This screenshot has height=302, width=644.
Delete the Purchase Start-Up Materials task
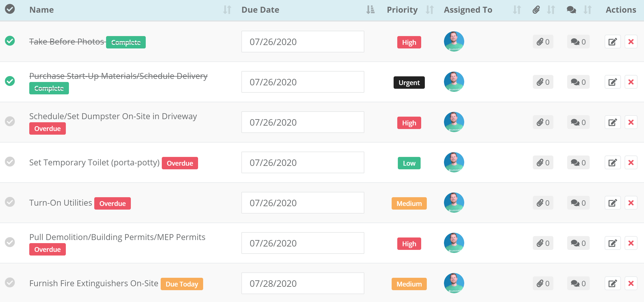point(631,82)
